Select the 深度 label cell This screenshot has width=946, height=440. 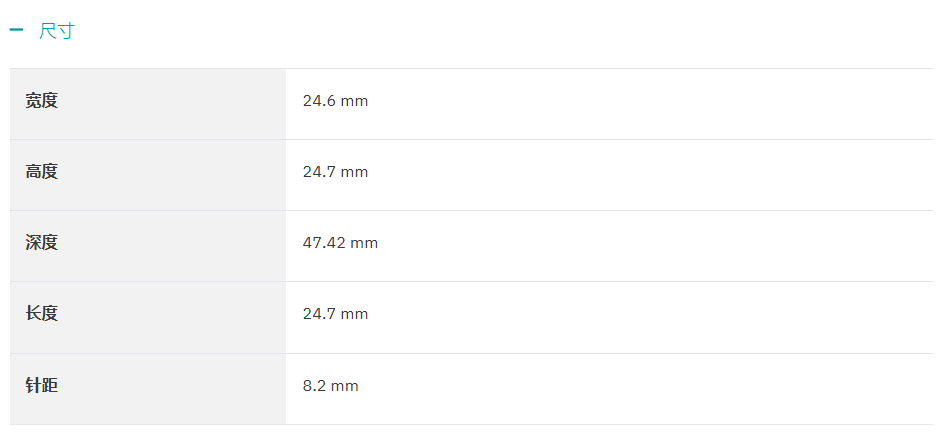pos(148,246)
